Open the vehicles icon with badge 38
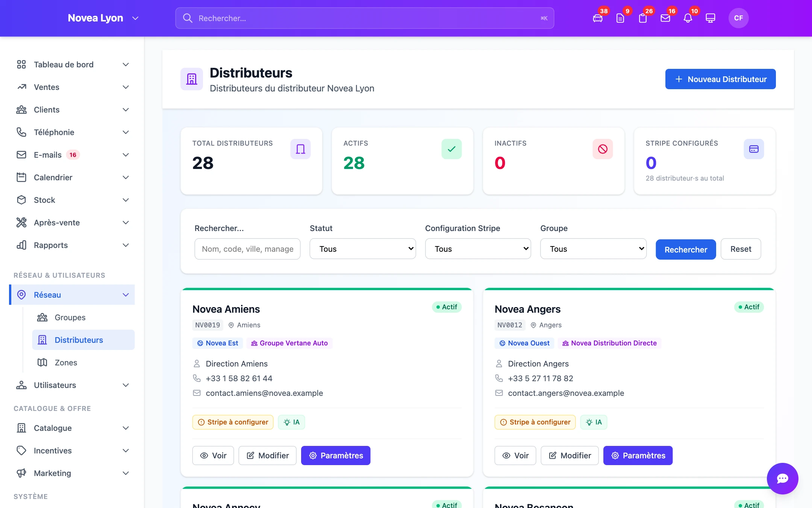812x508 pixels. tap(598, 18)
